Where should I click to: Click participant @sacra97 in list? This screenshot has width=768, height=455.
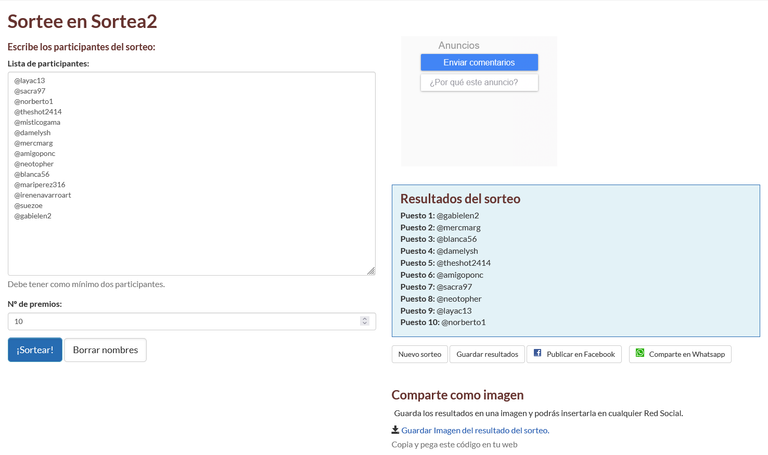pos(29,91)
